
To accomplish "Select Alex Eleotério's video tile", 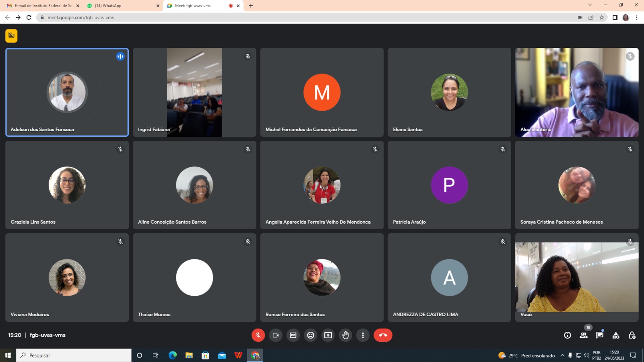I will 576,93.
